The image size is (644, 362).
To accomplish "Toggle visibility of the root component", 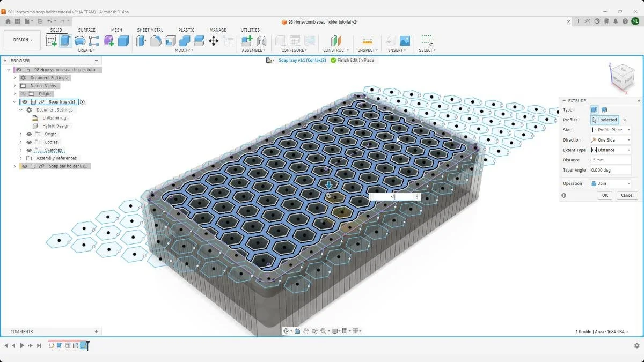I will pyautogui.click(x=19, y=70).
